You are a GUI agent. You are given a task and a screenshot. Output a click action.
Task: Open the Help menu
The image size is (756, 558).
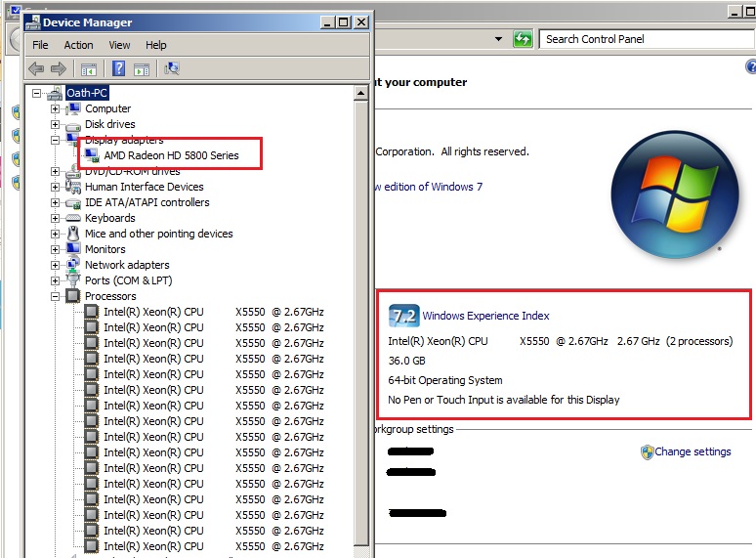(x=155, y=45)
